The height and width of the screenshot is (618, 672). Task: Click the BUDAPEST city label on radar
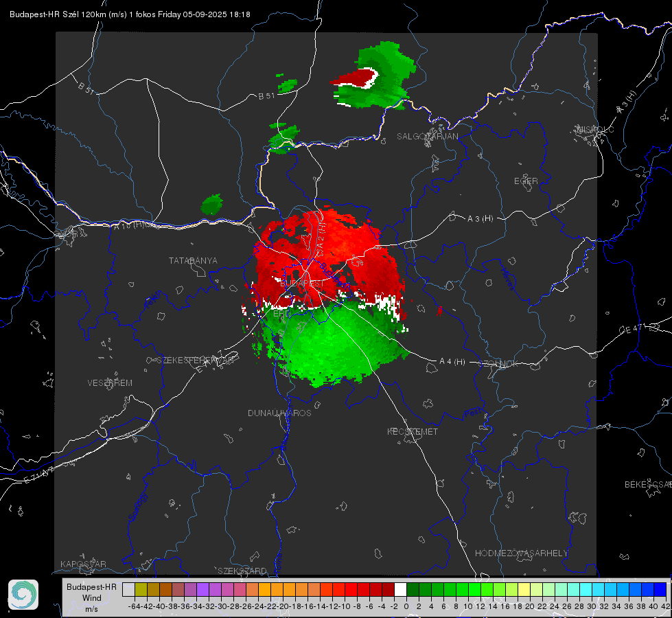[302, 284]
